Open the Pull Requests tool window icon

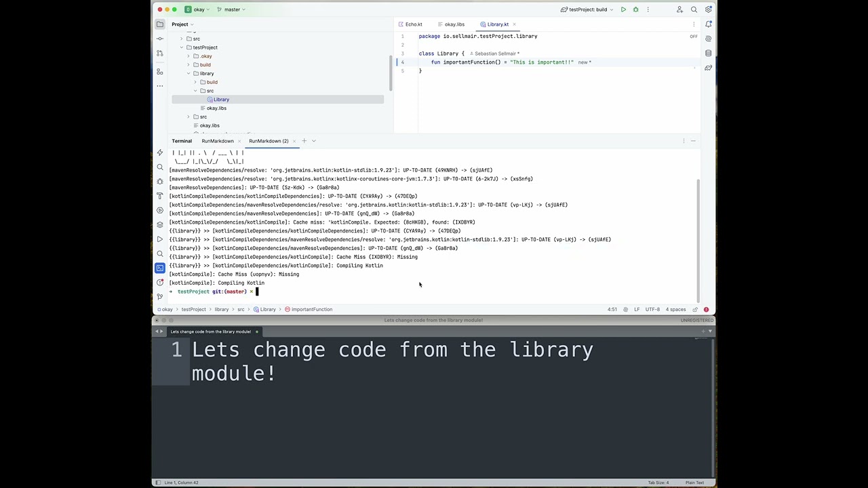click(160, 53)
